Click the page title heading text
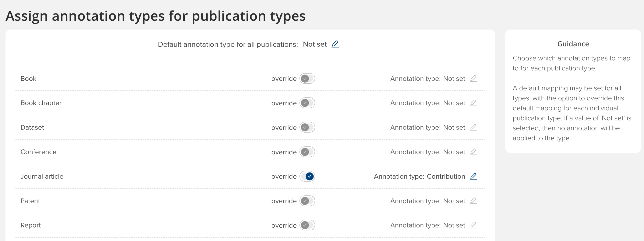 click(x=156, y=16)
